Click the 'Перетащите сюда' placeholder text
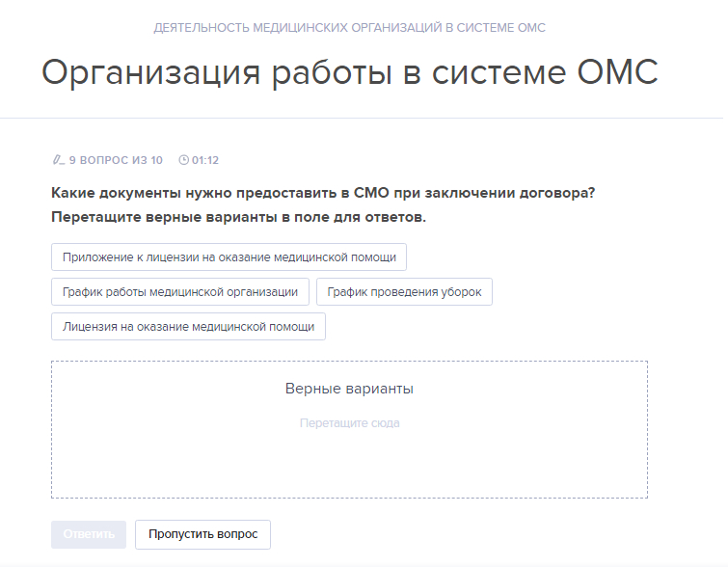Screen dimensions: 728x567 349,423
